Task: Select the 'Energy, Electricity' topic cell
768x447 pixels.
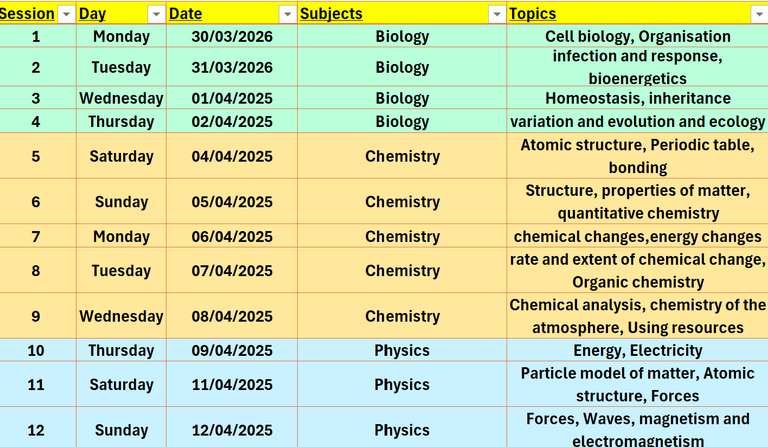Action: pyautogui.click(x=637, y=351)
